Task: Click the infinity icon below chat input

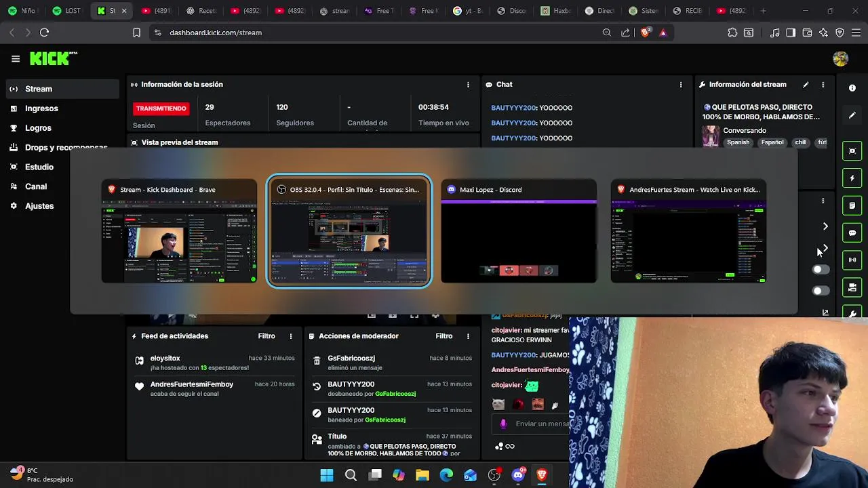Action: point(510,446)
